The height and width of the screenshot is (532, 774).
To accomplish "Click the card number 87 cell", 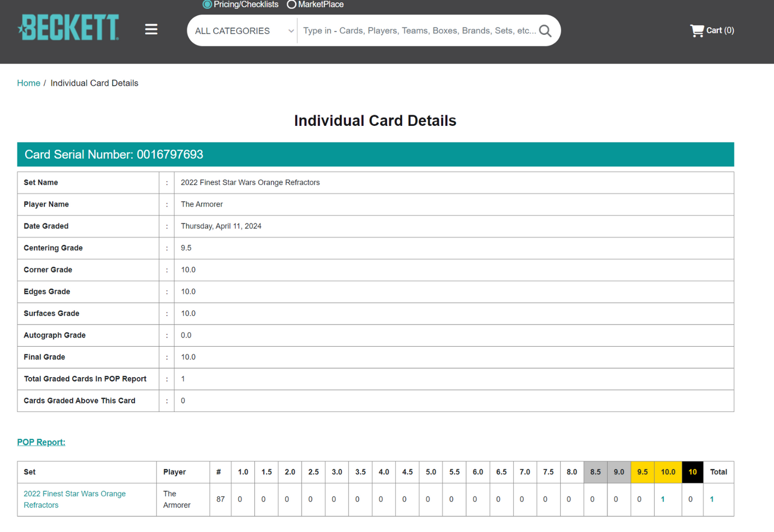I will (x=220, y=499).
